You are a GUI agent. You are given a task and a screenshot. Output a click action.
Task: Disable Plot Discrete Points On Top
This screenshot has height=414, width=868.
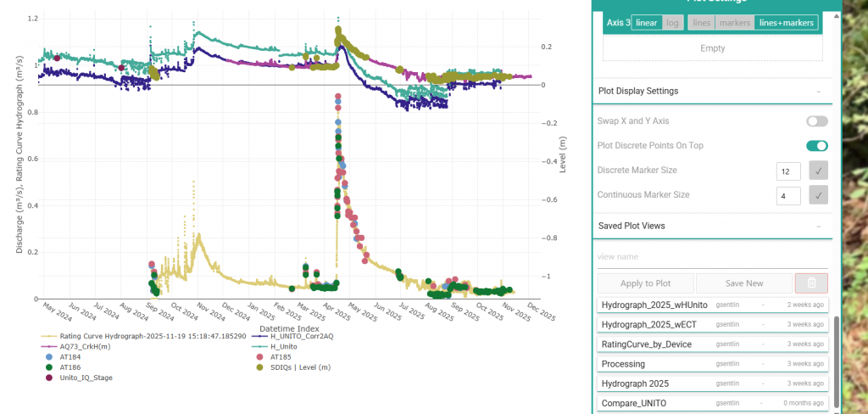point(816,146)
